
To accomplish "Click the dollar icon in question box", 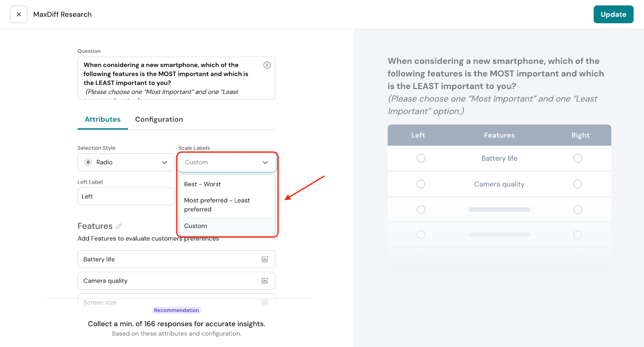I will (267, 65).
